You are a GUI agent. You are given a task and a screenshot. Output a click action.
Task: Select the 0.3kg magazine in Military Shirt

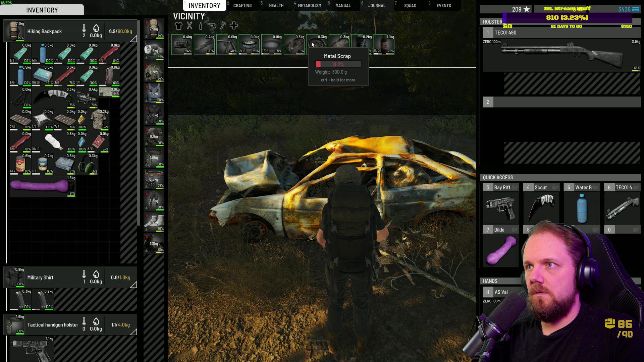point(21,299)
